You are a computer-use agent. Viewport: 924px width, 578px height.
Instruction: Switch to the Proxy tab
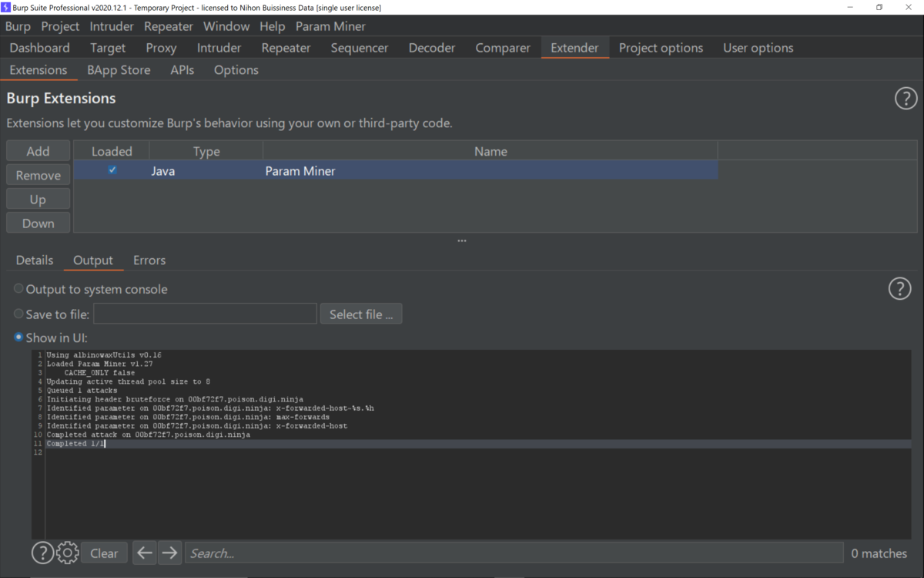pyautogui.click(x=161, y=48)
